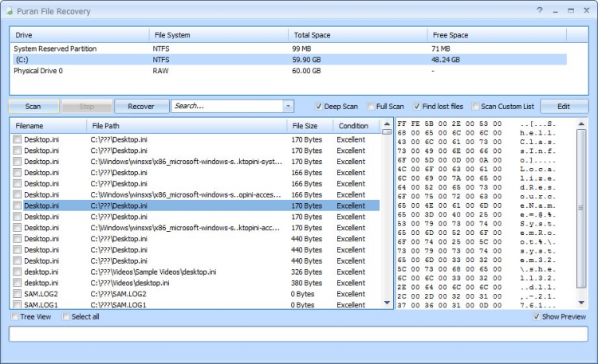Screen dimensions: 598x364
Task: Enable Scan Custom List checkbox
Action: (476, 106)
